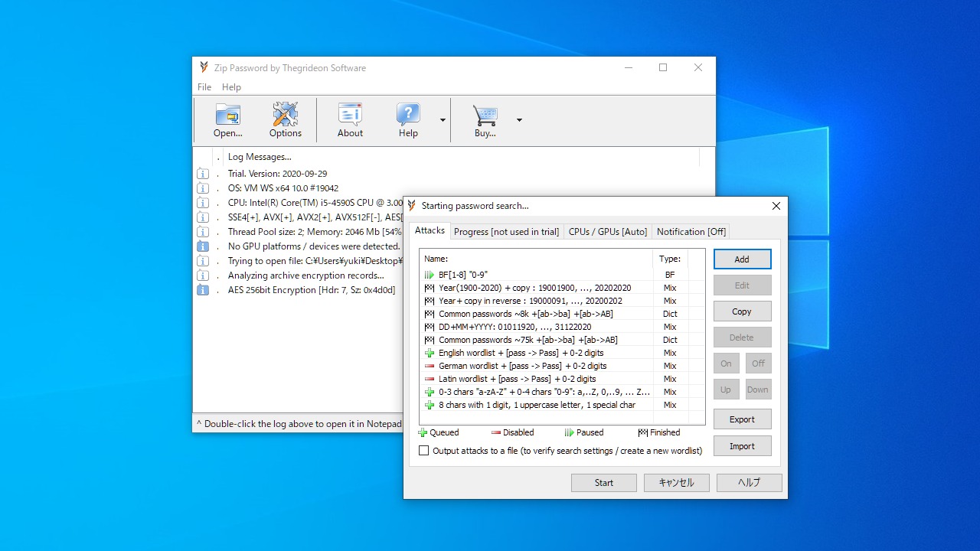
Task: Click finished flag of Year + copy in reverse
Action: 430,301
